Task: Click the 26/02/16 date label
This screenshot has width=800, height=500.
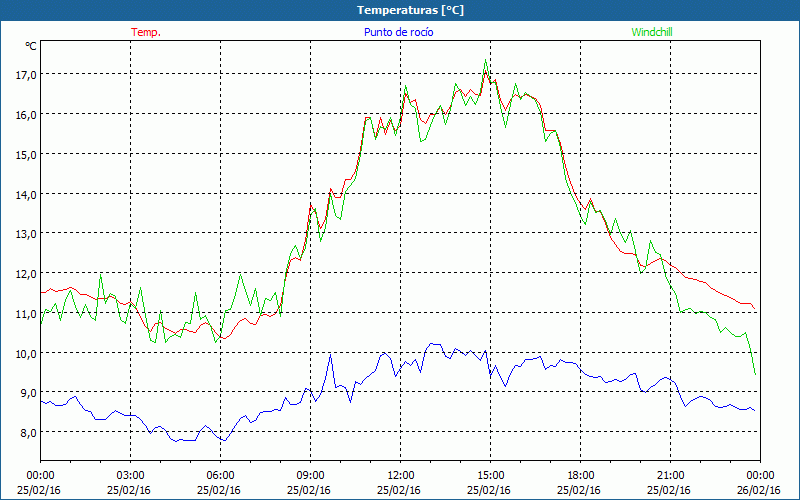Action: click(x=760, y=490)
